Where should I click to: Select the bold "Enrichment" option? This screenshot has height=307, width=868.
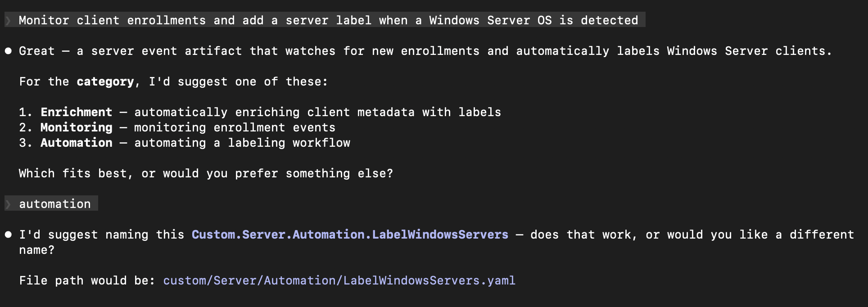[x=76, y=112]
